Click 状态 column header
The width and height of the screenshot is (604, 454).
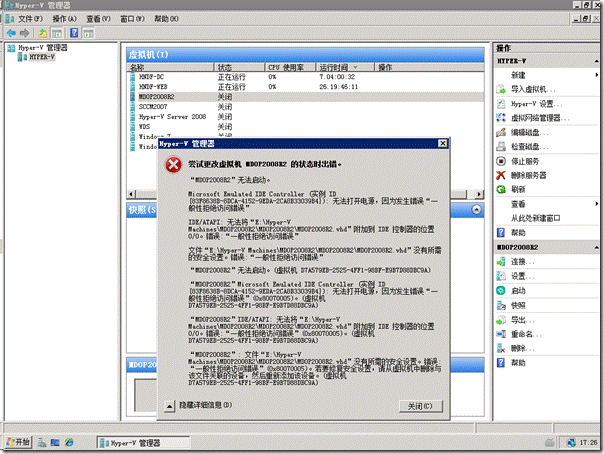[x=239, y=67]
